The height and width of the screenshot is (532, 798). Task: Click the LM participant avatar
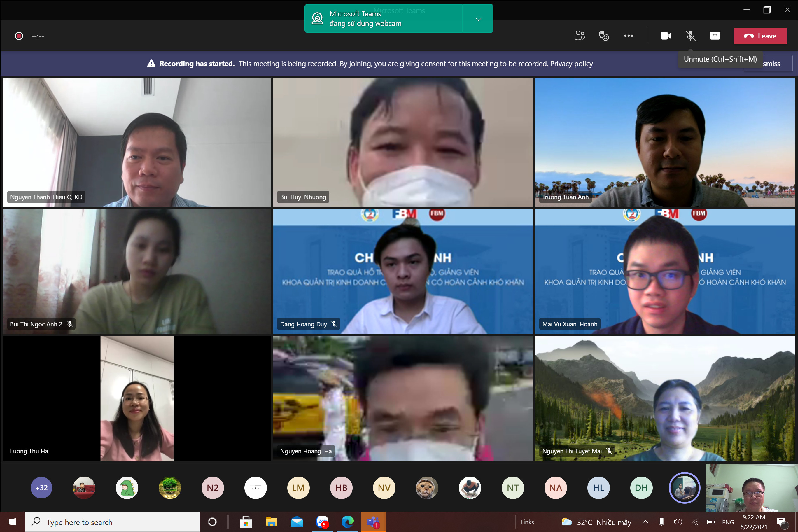(298, 488)
